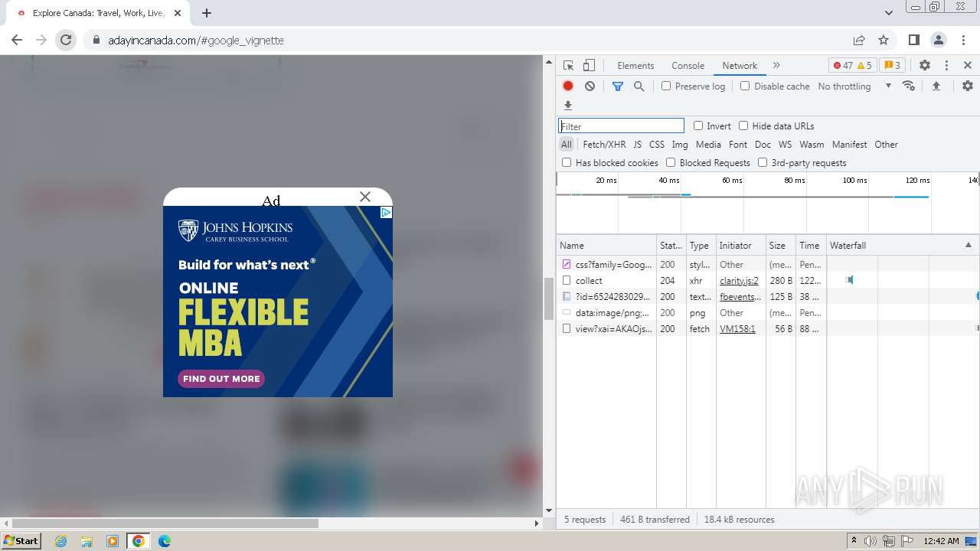Import HAR file upload icon
The height and width of the screenshot is (551, 980).
936,86
